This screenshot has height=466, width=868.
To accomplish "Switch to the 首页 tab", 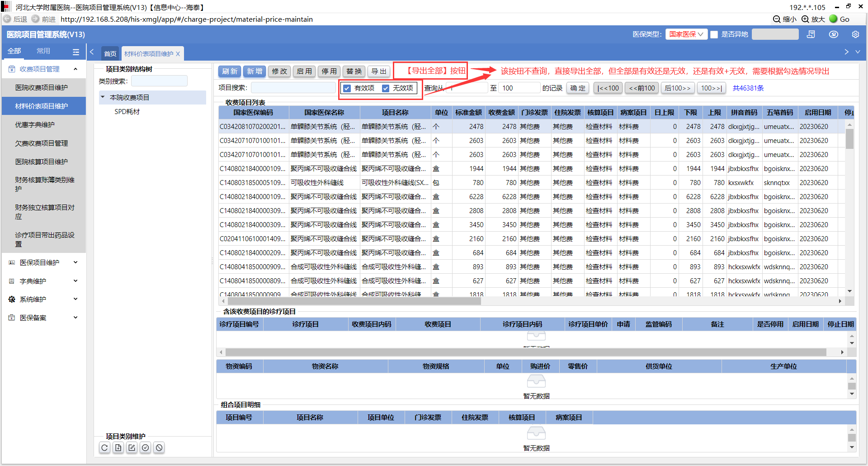I will click(110, 54).
